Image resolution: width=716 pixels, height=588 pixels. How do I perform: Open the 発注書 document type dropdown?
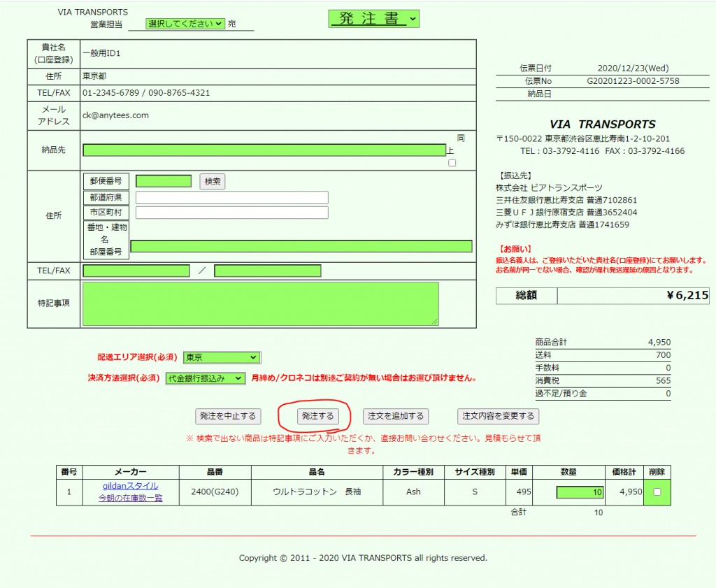pyautogui.click(x=373, y=19)
